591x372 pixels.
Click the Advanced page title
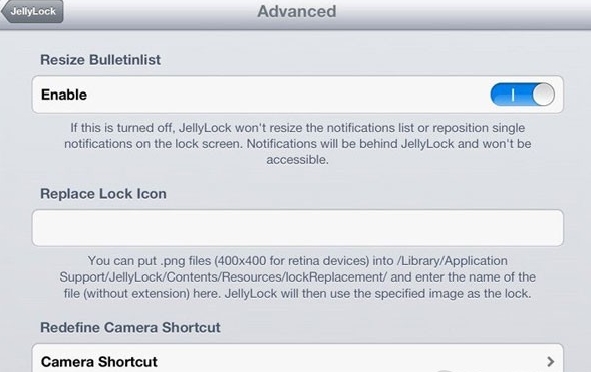click(297, 11)
